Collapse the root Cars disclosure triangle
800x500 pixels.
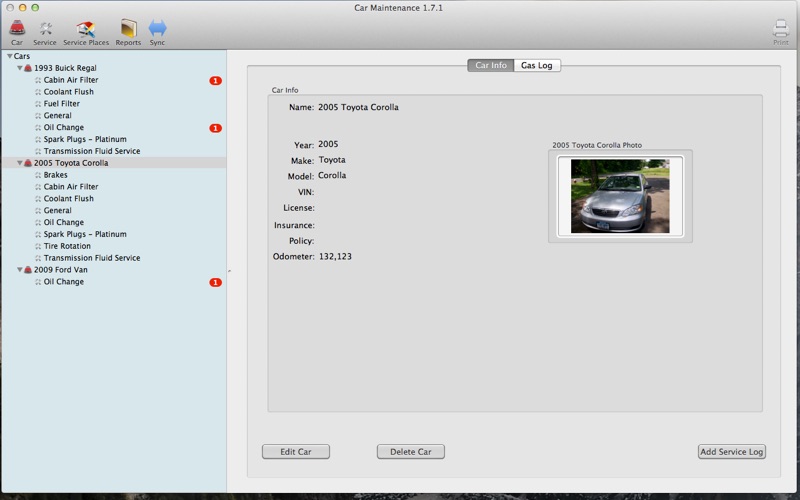click(x=9, y=56)
